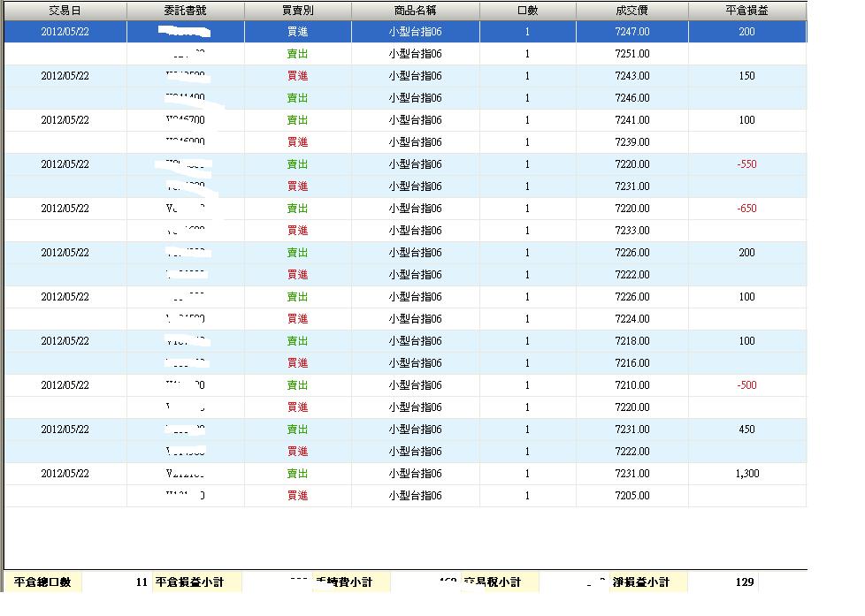
Task: Sort by the 商品名稱 column header
Action: (416, 11)
